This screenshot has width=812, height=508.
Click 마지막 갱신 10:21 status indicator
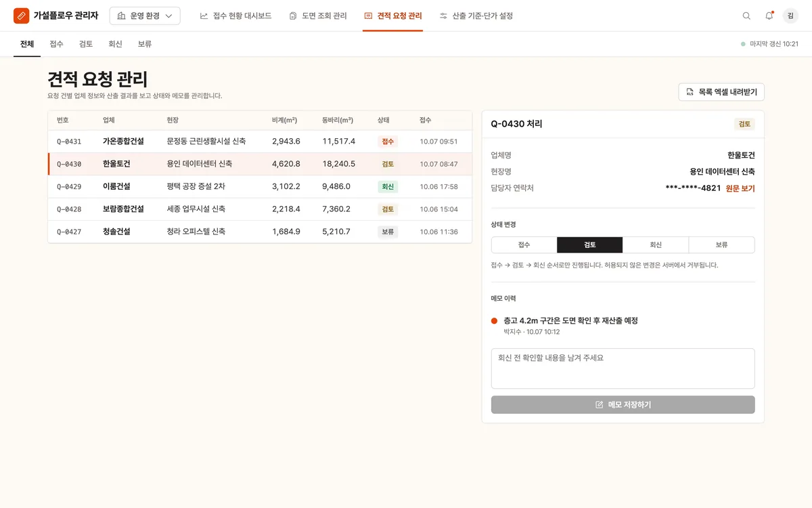[769, 44]
